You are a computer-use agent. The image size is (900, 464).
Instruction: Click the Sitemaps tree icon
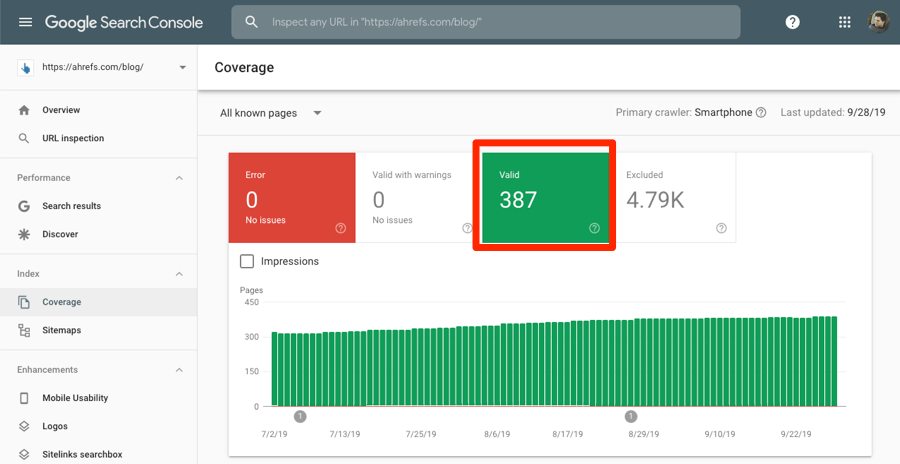click(24, 330)
